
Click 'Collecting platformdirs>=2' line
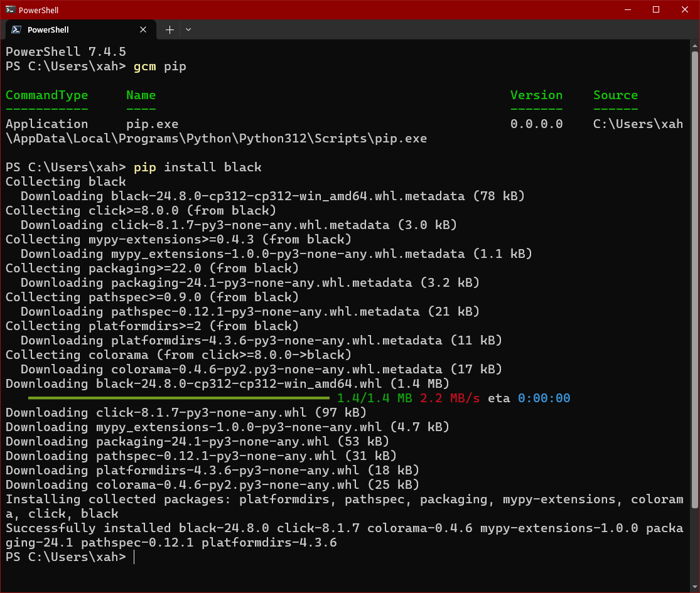click(x=152, y=326)
